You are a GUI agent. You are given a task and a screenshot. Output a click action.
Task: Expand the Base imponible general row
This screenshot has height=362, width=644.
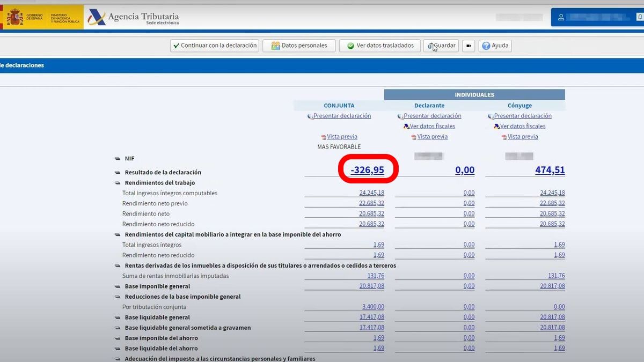coord(118,286)
